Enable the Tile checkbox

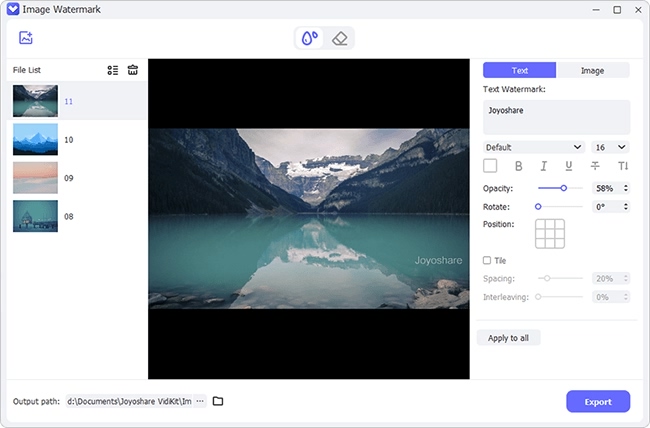pos(487,260)
